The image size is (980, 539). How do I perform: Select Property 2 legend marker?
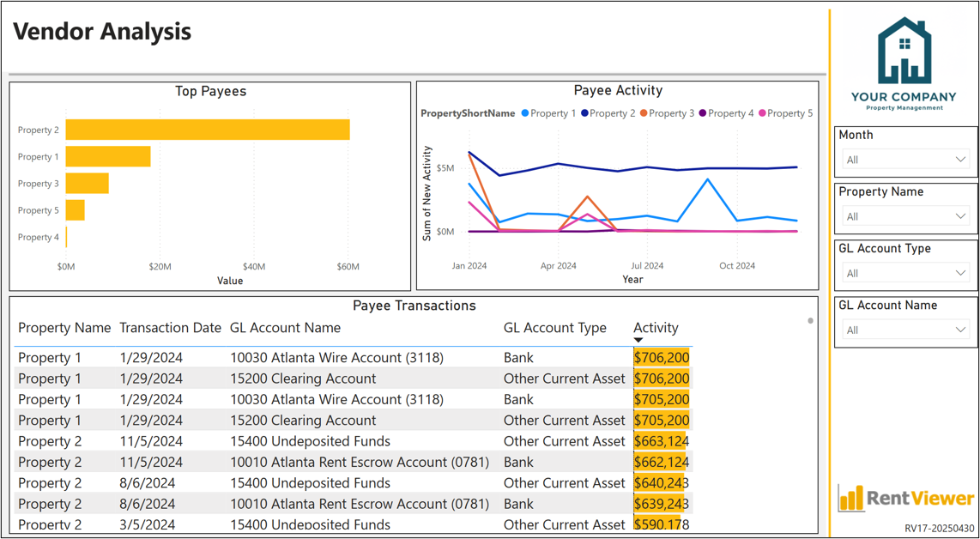[x=585, y=113]
